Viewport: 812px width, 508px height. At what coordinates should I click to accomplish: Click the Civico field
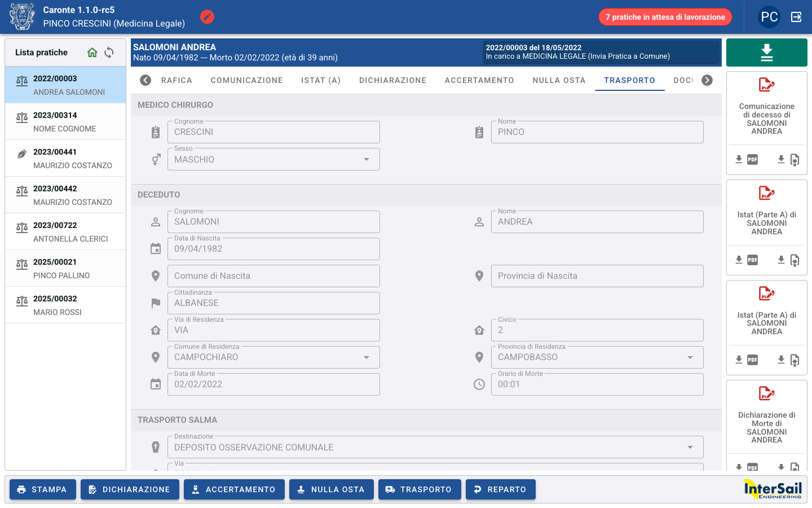coord(597,330)
